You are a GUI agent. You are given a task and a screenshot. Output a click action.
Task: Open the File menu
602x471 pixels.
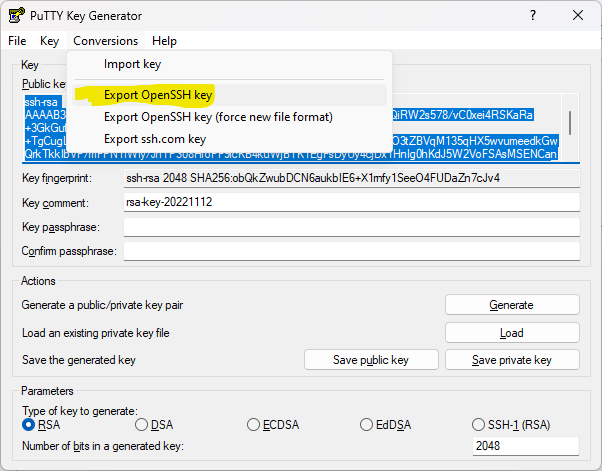click(x=17, y=41)
